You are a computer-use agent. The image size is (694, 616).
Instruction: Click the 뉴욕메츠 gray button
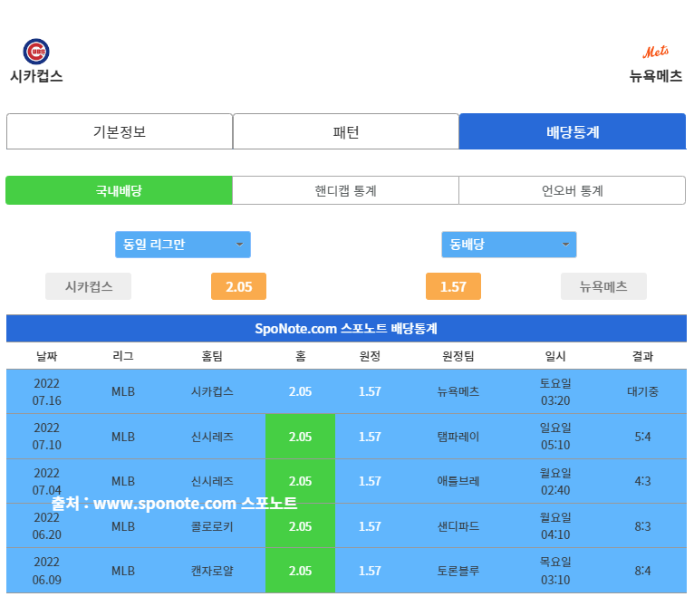click(x=603, y=286)
